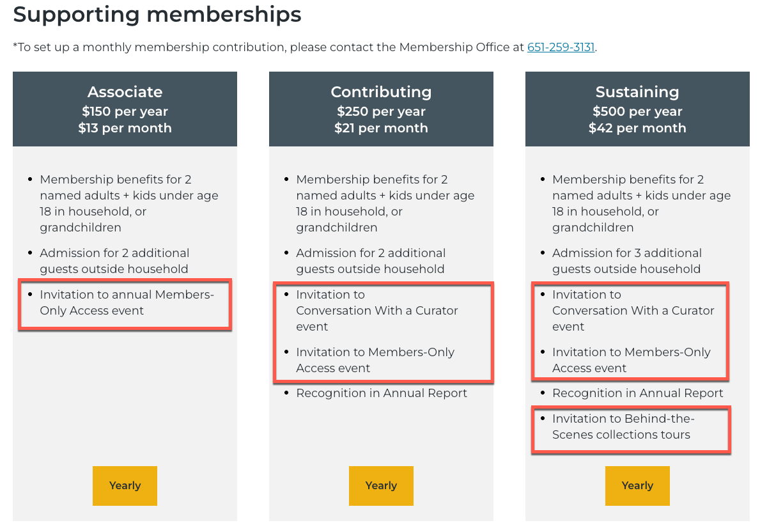
Task: Click the $13 per month price
Action: (125, 128)
